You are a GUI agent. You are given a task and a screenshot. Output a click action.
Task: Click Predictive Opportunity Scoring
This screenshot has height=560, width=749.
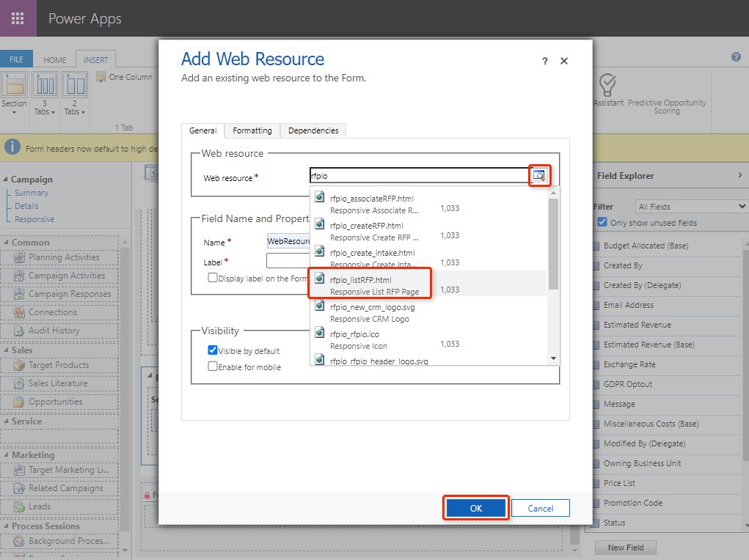[x=667, y=106]
